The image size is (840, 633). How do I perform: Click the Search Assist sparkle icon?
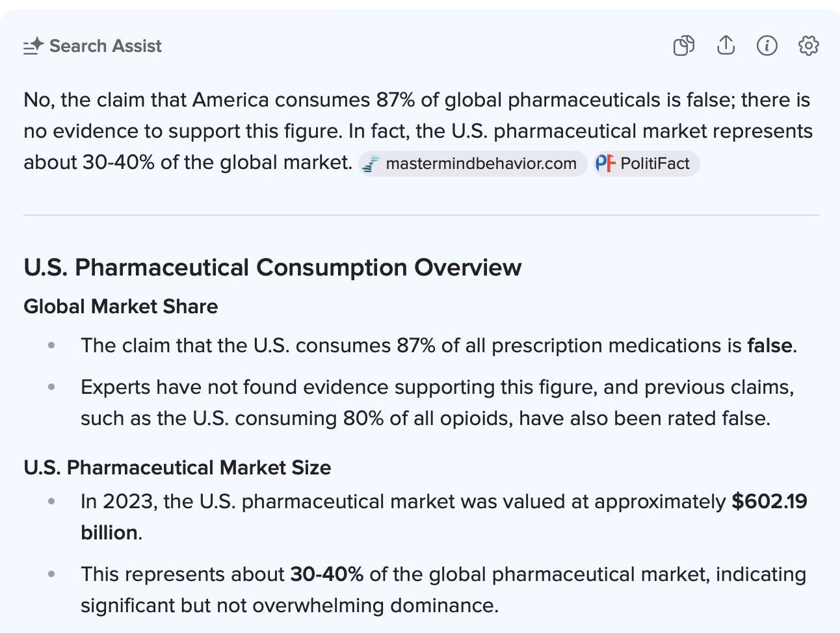33,46
